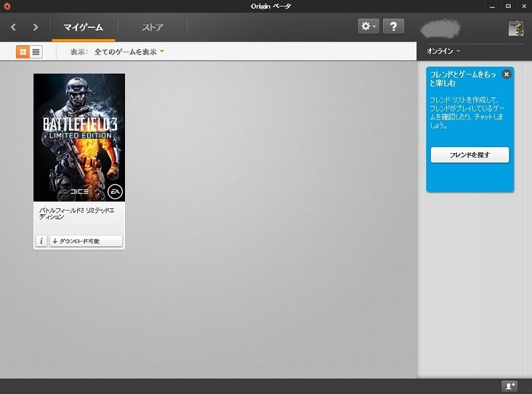Click the add friend icon at bottom
Viewport: 532px width, 394px height.
(509, 386)
